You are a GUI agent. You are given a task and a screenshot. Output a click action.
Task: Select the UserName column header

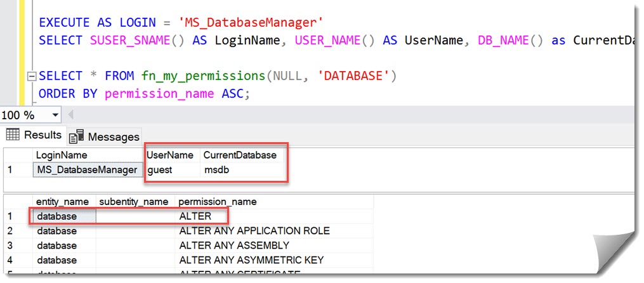tap(169, 155)
